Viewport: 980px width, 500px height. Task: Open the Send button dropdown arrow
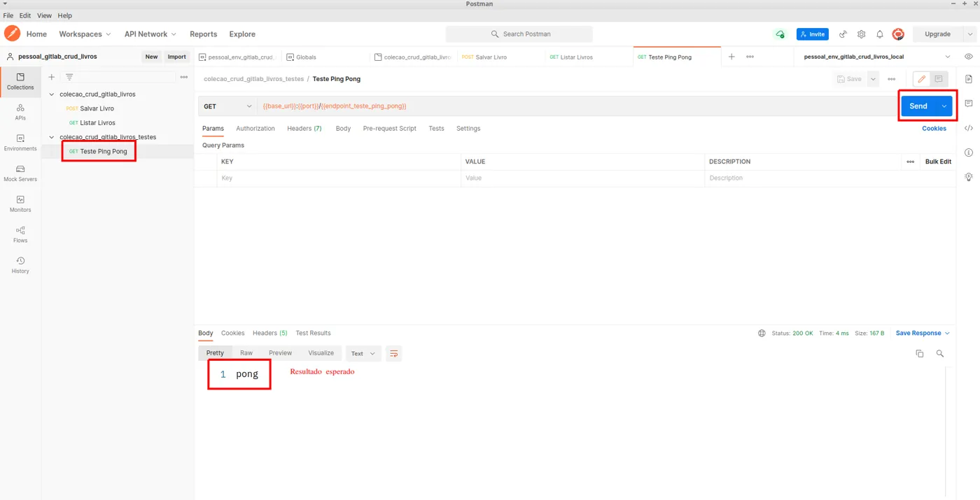point(944,106)
